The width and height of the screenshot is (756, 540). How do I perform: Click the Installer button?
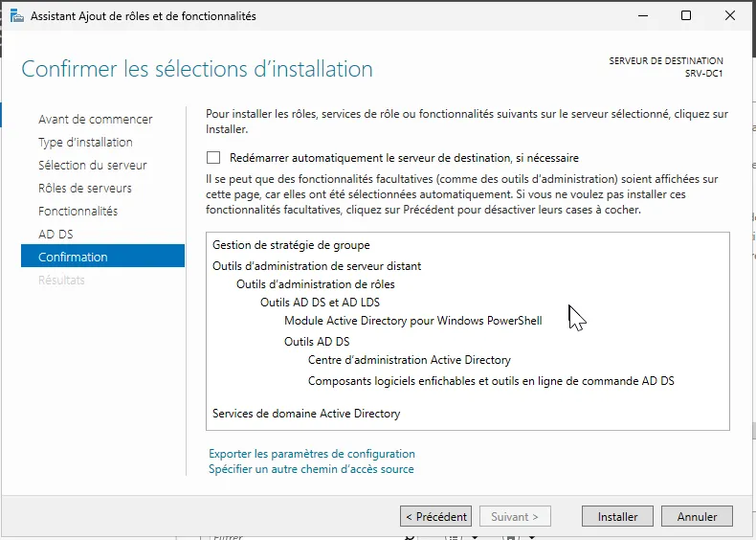click(x=617, y=516)
